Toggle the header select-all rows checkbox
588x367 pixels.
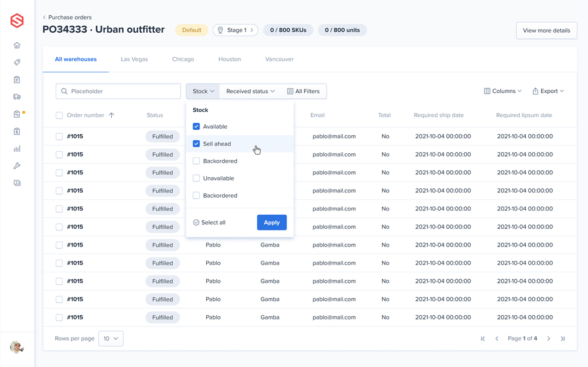click(x=59, y=115)
